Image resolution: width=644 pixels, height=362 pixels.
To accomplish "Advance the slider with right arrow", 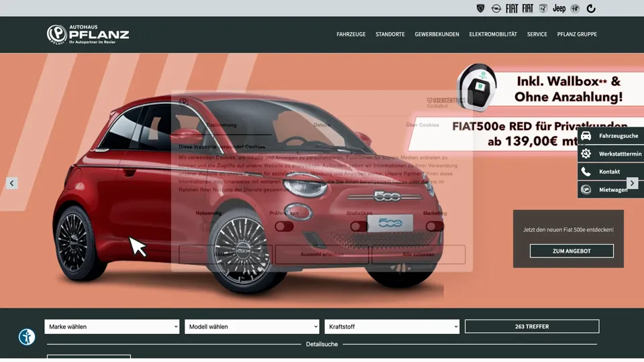I will click(632, 183).
